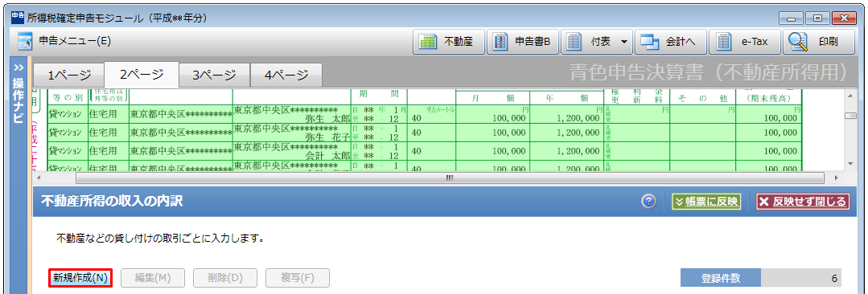Switch to the 1ページ tab
This screenshot has height=294, width=868.
(x=68, y=76)
